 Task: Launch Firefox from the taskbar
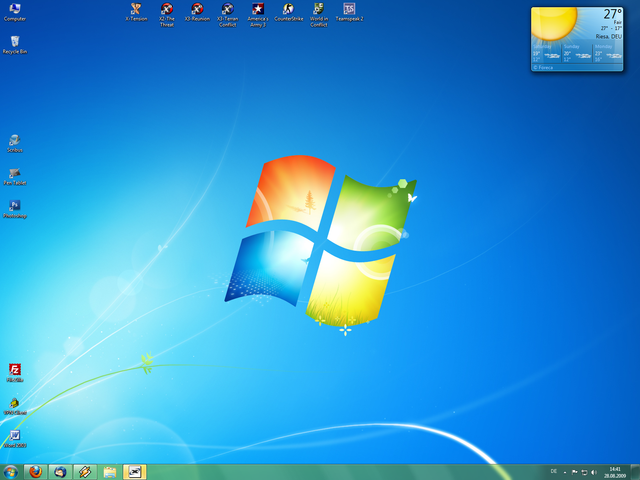(x=35, y=471)
